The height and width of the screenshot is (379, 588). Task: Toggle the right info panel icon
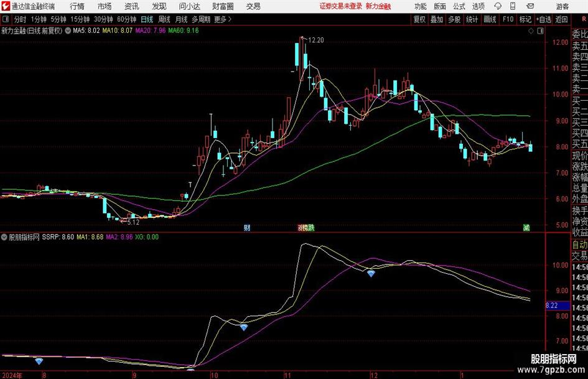540,31
